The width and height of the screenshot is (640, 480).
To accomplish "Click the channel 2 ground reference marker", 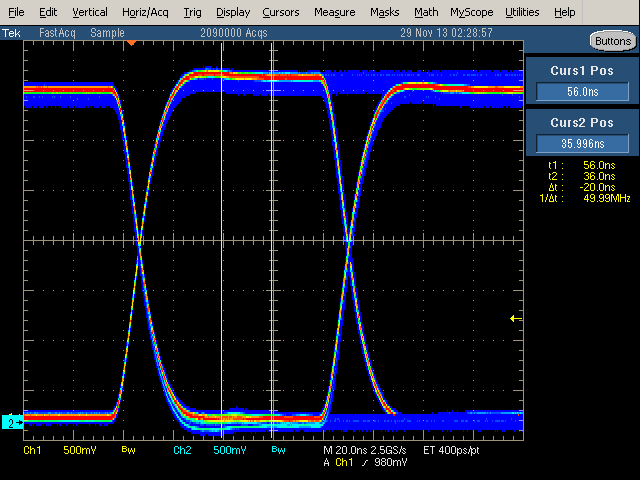I will [x=12, y=422].
